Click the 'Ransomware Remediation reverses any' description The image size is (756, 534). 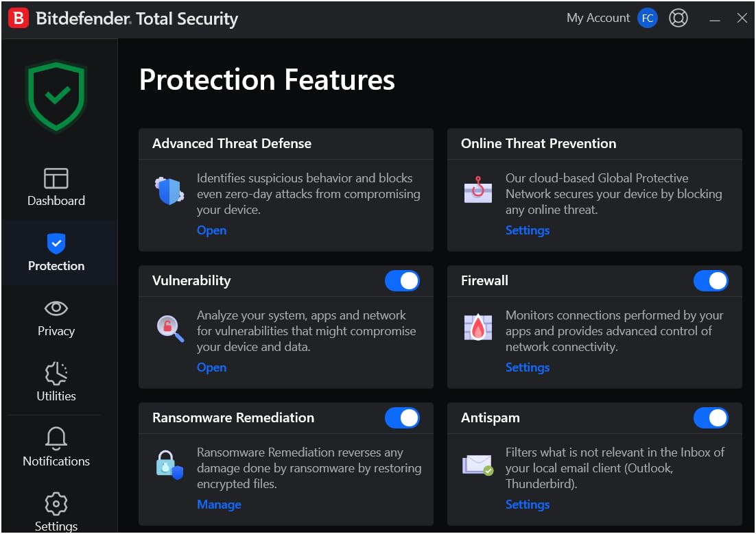[x=309, y=468]
